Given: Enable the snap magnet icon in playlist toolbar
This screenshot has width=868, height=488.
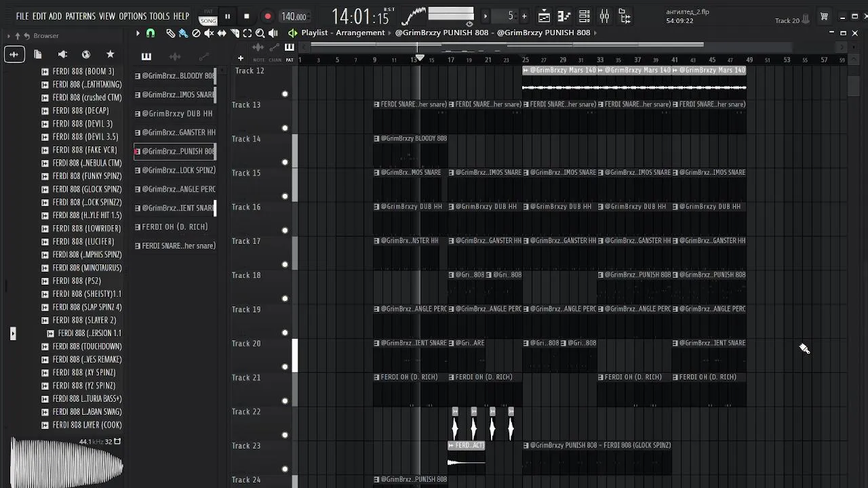Looking at the screenshot, I should click(151, 33).
